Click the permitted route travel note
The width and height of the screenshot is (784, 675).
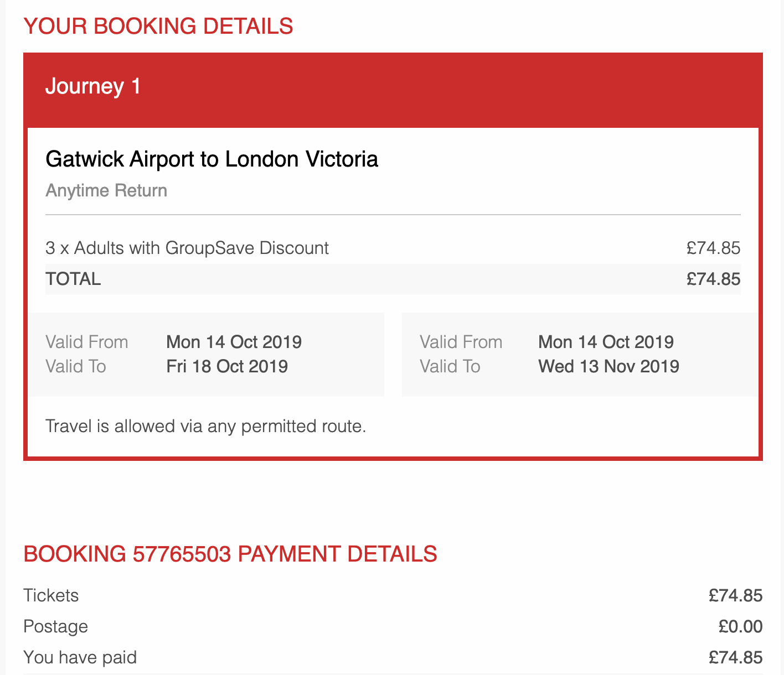pyautogui.click(x=205, y=426)
